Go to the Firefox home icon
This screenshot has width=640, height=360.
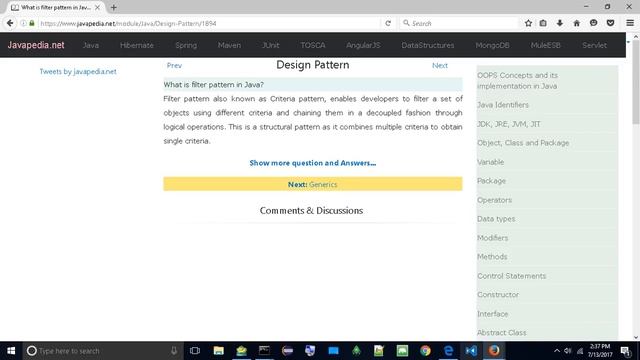click(x=576, y=23)
